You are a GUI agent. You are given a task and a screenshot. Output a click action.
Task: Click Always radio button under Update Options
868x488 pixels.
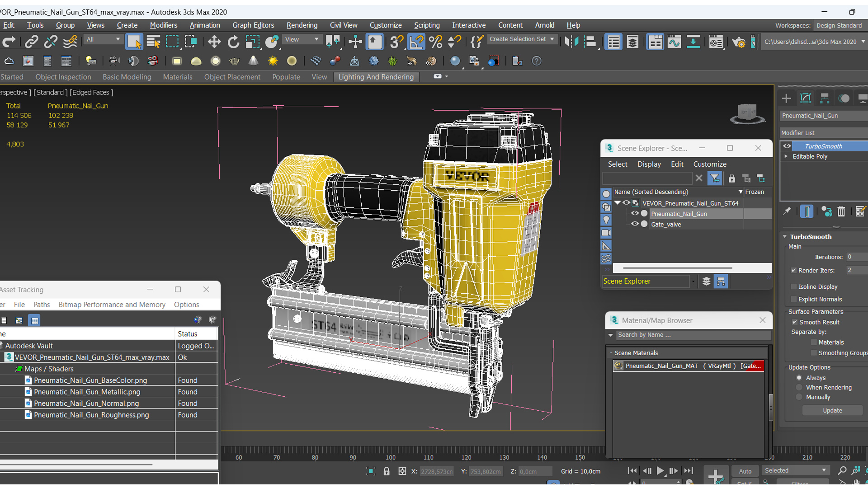pyautogui.click(x=799, y=377)
